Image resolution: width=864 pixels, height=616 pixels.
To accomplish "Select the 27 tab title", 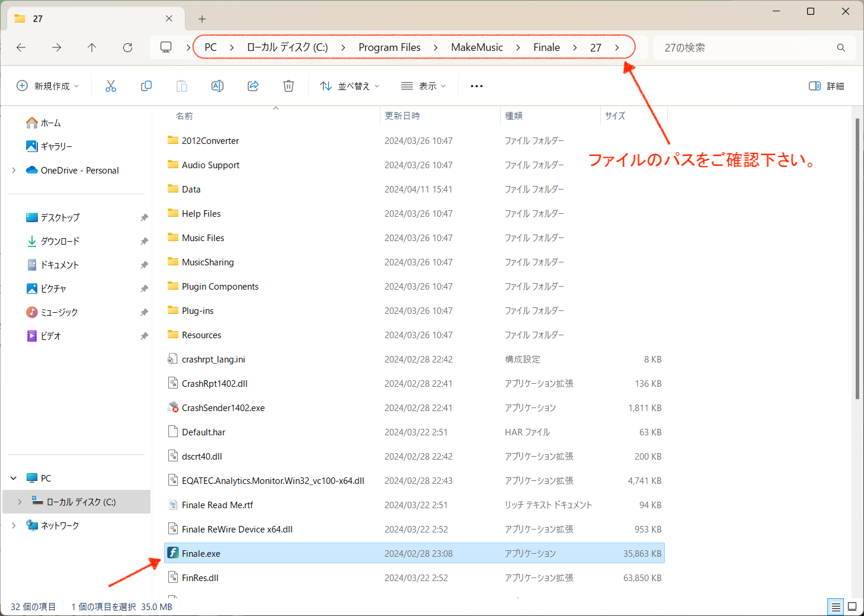I will coord(38,19).
